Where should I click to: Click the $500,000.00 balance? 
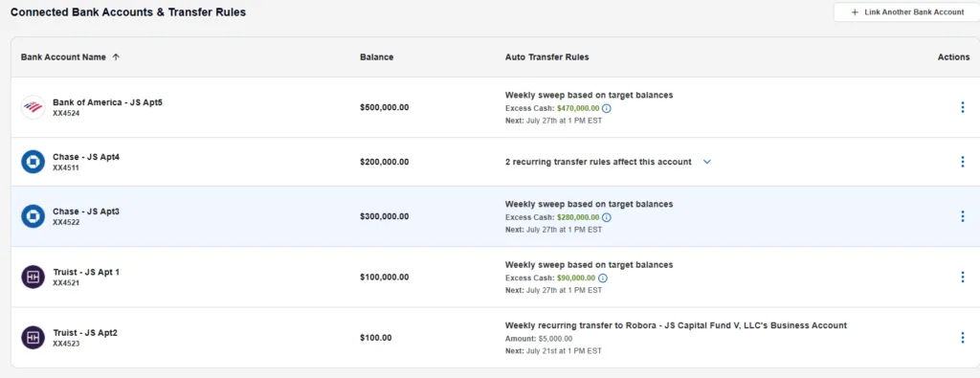click(x=385, y=107)
